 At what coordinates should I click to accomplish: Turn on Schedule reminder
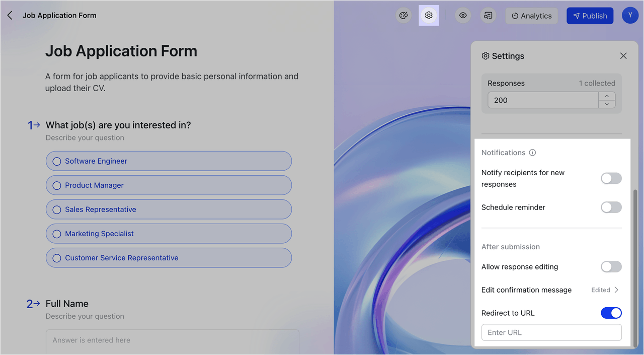click(x=611, y=207)
